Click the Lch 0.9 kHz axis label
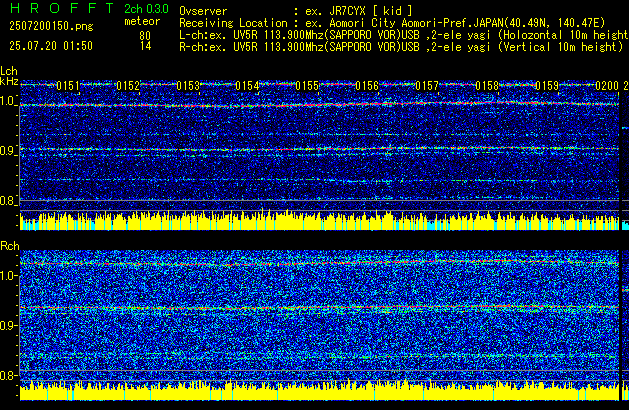629x410 pixels. 8,151
